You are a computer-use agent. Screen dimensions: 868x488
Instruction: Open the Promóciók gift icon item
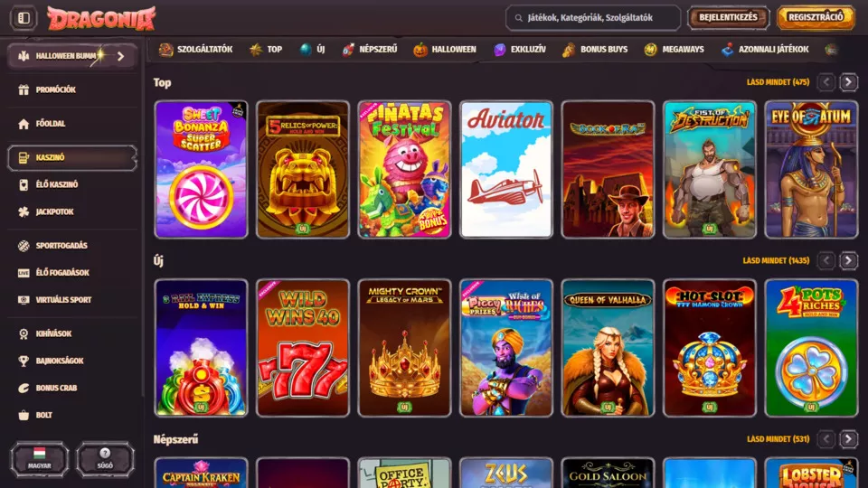click(x=54, y=89)
